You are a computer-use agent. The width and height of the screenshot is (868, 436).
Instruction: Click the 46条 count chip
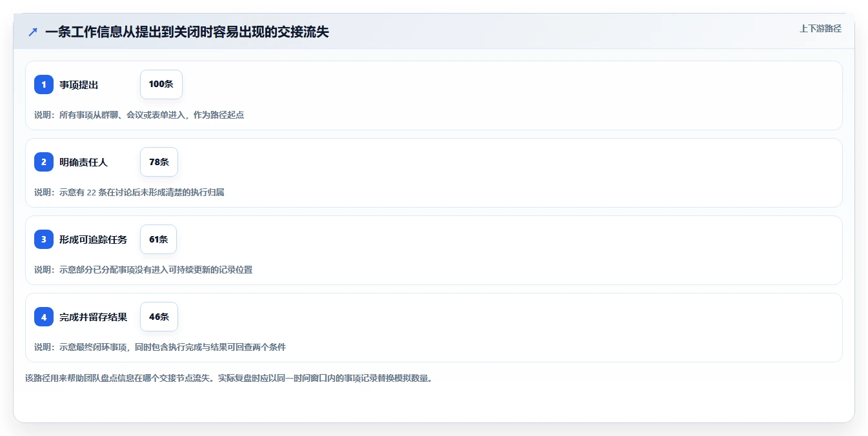(159, 317)
